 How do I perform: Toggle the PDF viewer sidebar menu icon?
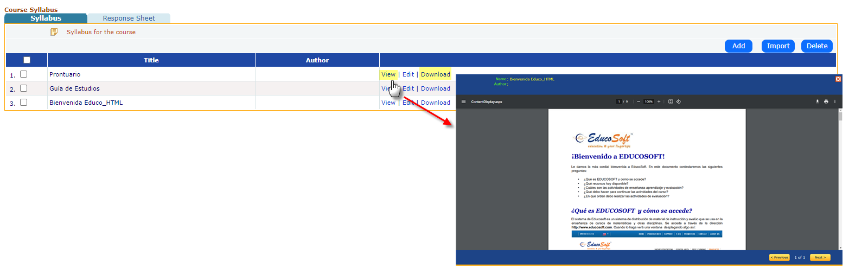[x=463, y=101]
